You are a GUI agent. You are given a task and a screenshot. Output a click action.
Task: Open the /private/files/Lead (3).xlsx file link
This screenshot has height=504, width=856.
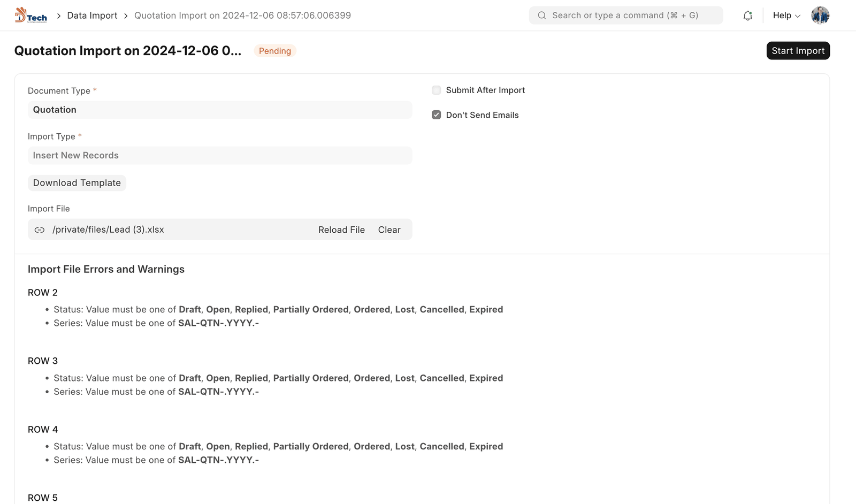pos(108,230)
